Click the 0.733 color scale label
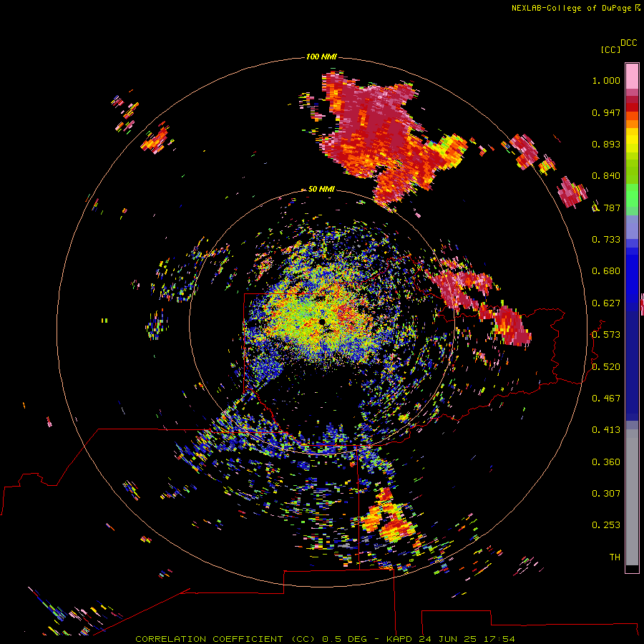 606,240
